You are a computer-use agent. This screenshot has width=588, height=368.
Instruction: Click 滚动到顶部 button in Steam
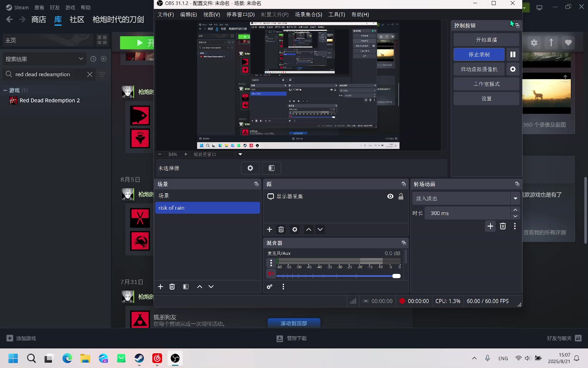click(294, 323)
